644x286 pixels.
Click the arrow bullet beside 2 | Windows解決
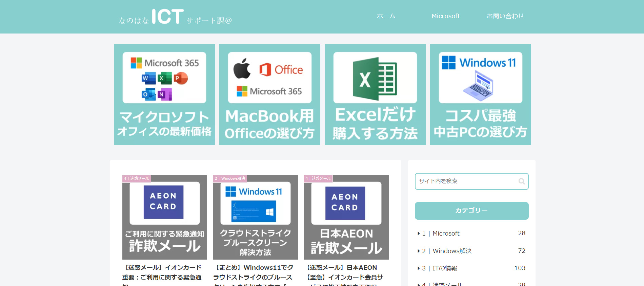[419, 251]
